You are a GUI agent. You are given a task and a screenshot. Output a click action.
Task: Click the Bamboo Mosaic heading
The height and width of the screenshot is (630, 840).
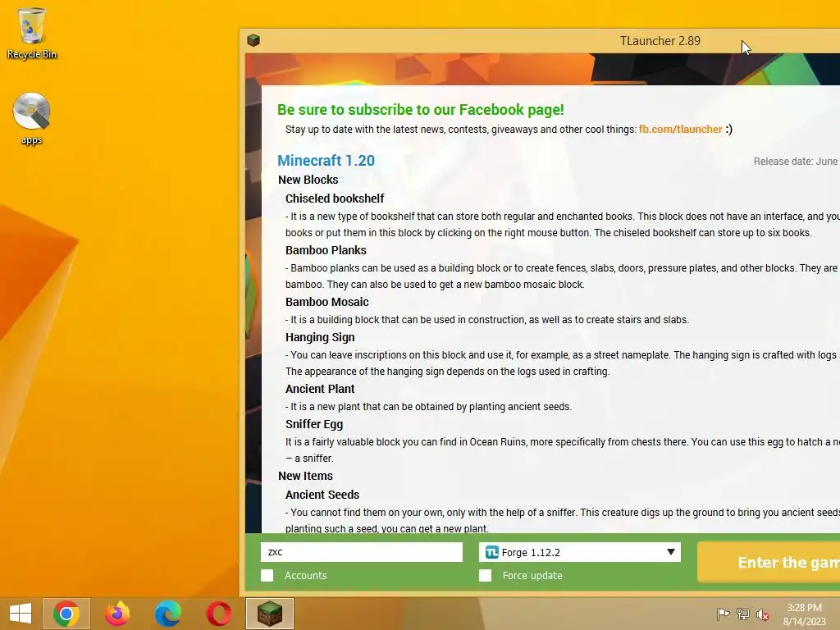point(326,302)
